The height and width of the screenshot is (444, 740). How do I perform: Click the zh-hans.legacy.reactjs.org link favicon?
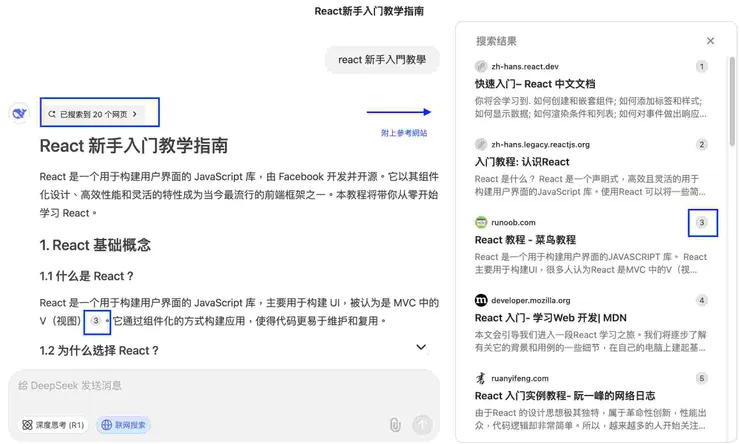point(481,144)
